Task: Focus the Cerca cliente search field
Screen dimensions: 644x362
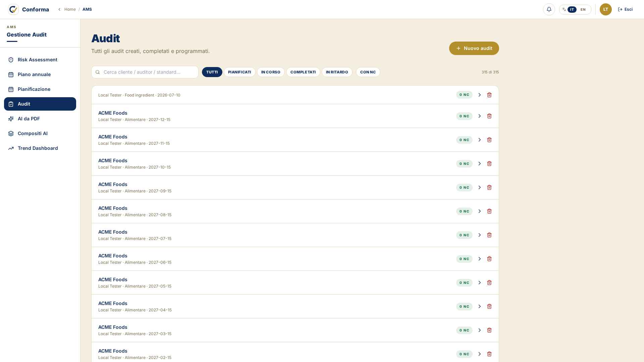Action: tap(145, 72)
